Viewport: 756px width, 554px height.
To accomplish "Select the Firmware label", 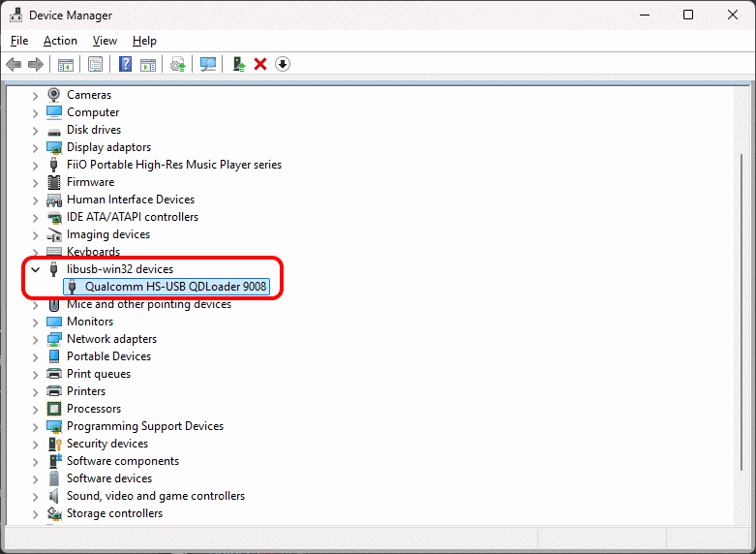I will point(91,182).
